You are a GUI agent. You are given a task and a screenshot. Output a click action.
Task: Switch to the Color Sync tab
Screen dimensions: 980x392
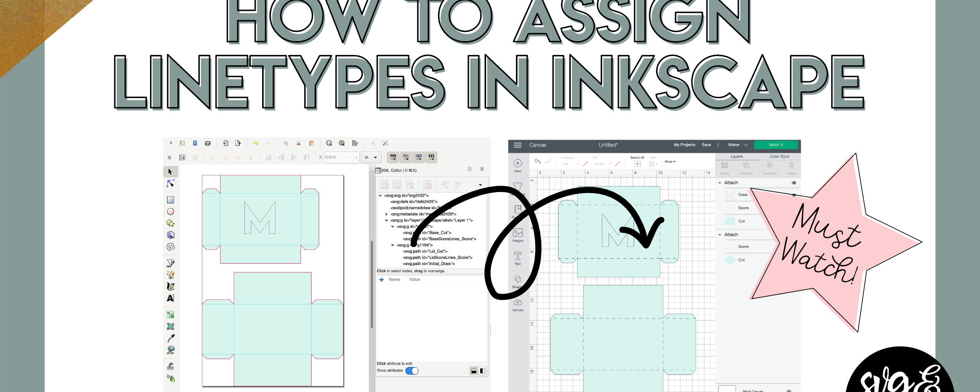779,156
